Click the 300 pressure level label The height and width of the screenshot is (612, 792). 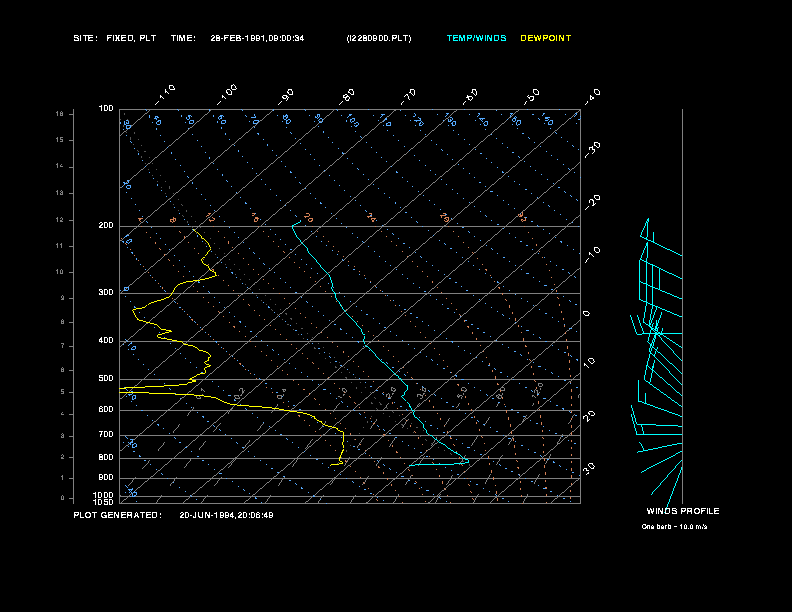[x=106, y=293]
